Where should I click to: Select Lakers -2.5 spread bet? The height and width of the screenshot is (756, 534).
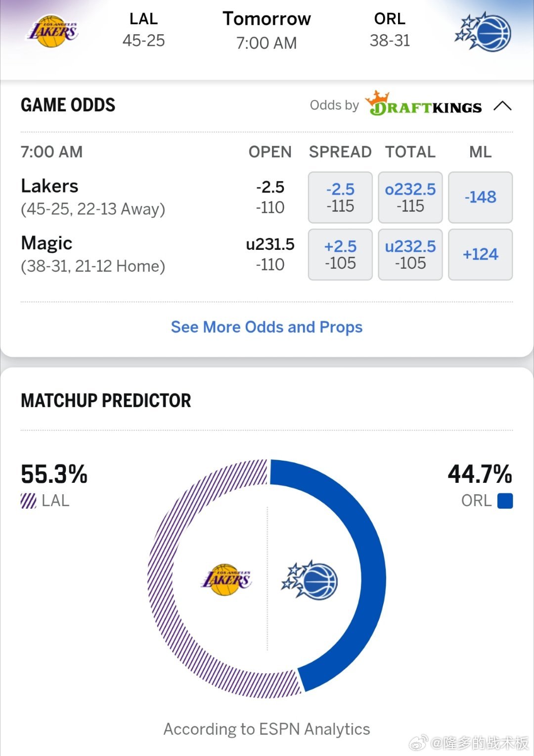[x=340, y=197]
